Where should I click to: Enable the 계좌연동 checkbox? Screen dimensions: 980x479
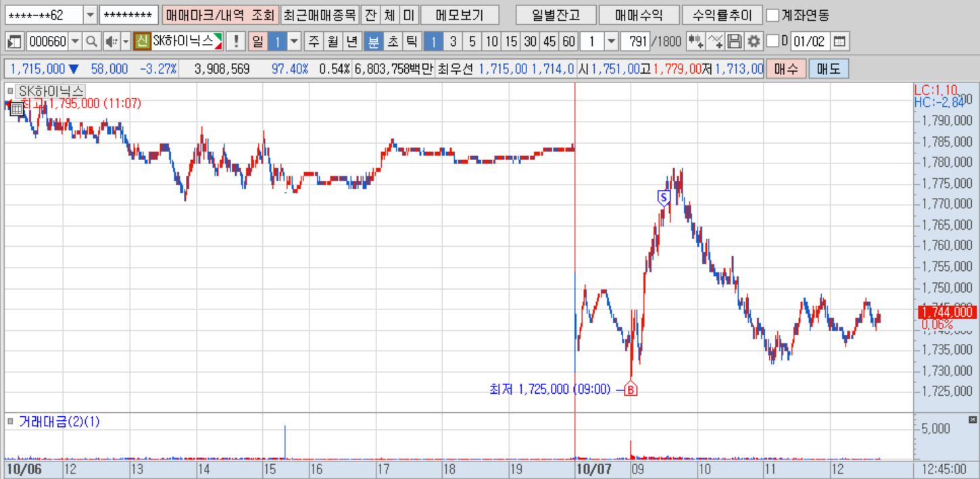point(773,15)
